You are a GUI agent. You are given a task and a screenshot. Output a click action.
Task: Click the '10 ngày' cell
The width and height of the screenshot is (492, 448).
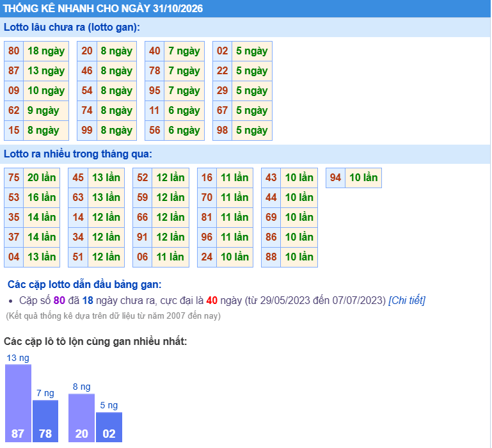coord(46,91)
